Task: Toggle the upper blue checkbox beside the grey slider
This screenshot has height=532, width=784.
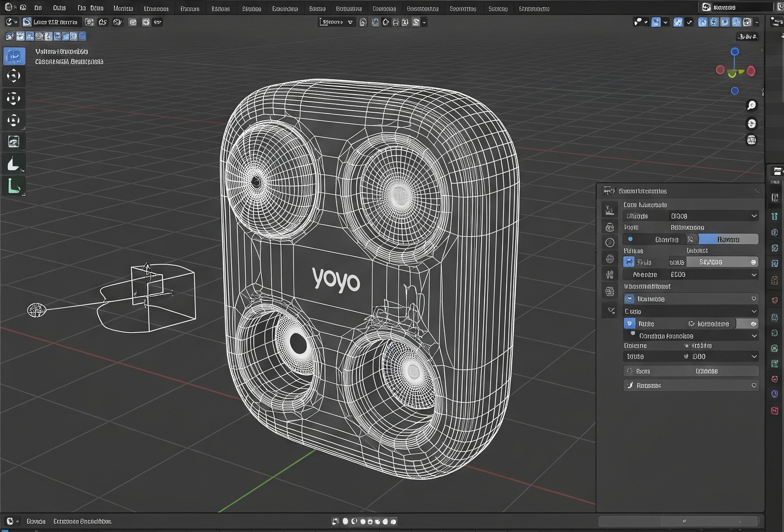Action: tap(629, 262)
